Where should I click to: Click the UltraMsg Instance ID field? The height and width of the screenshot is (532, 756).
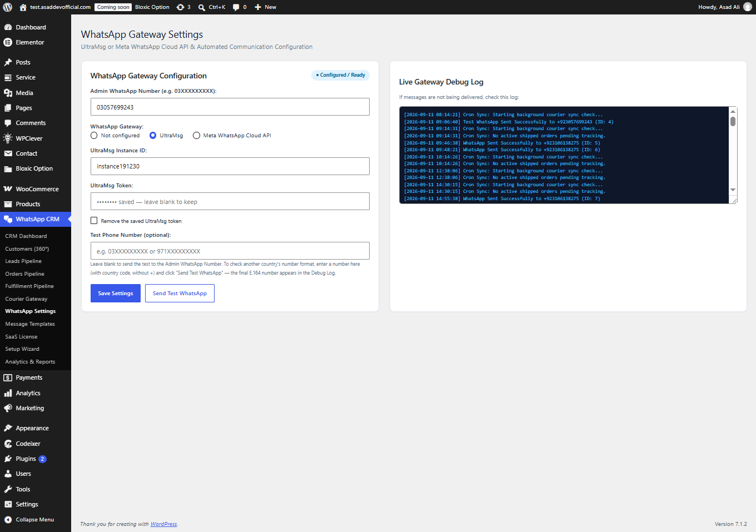[x=230, y=166]
